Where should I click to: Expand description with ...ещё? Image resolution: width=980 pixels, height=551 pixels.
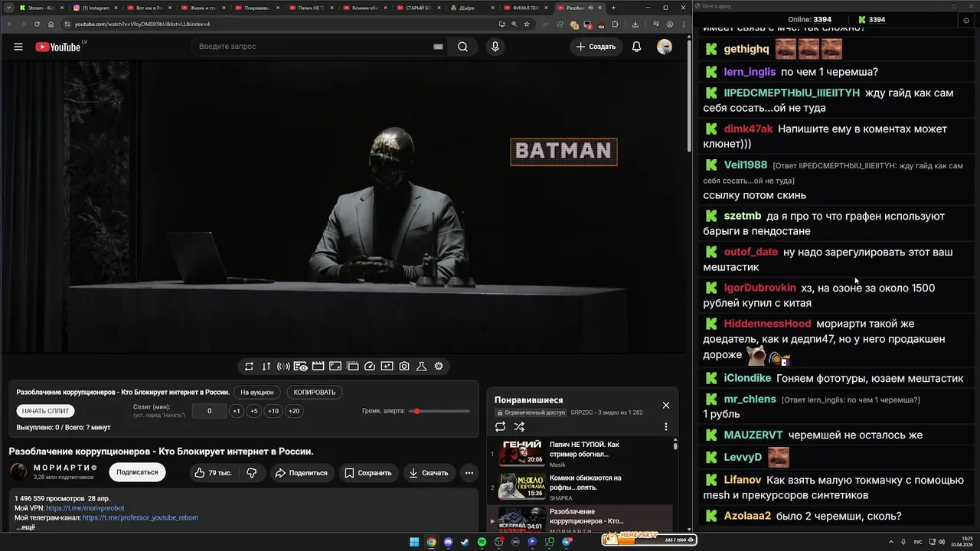(25, 527)
